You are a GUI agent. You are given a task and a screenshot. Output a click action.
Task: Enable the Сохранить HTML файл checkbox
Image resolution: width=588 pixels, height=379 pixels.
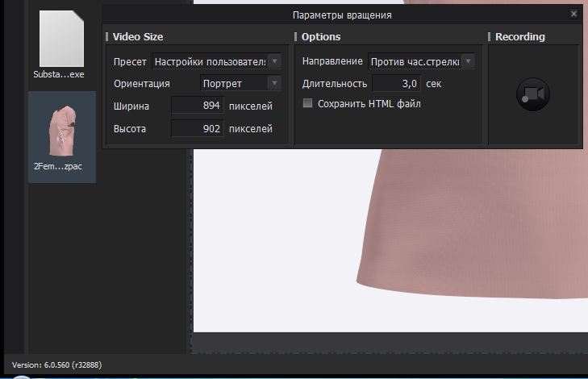pyautogui.click(x=307, y=103)
